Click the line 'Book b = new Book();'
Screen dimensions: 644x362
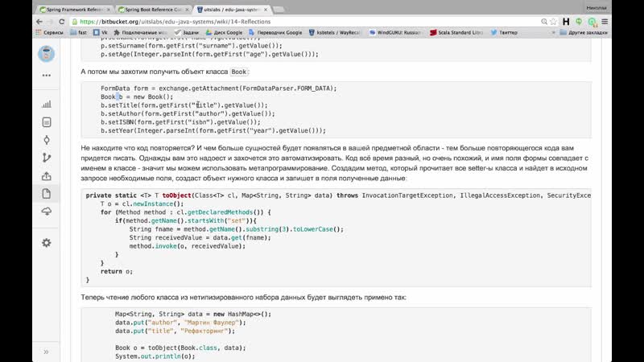pyautogui.click(x=137, y=97)
